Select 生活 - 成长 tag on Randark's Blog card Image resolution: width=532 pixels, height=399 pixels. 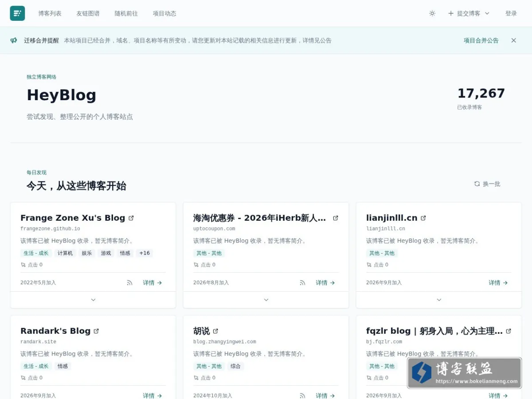click(36, 366)
